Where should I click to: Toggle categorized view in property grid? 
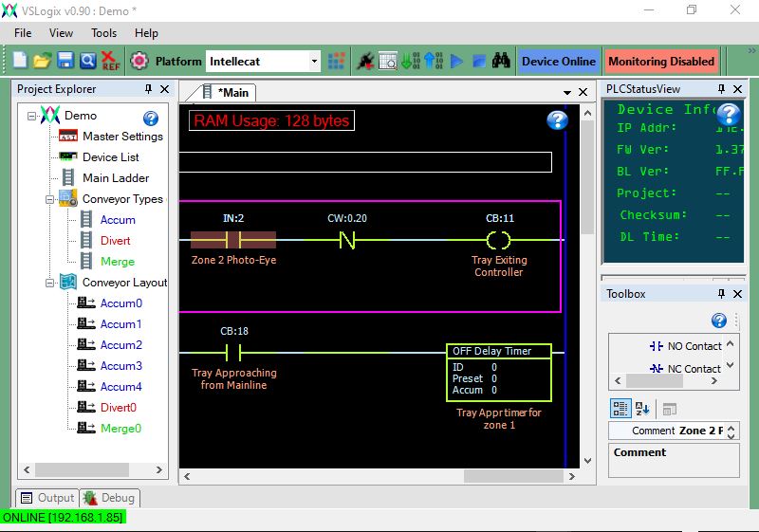(x=620, y=409)
